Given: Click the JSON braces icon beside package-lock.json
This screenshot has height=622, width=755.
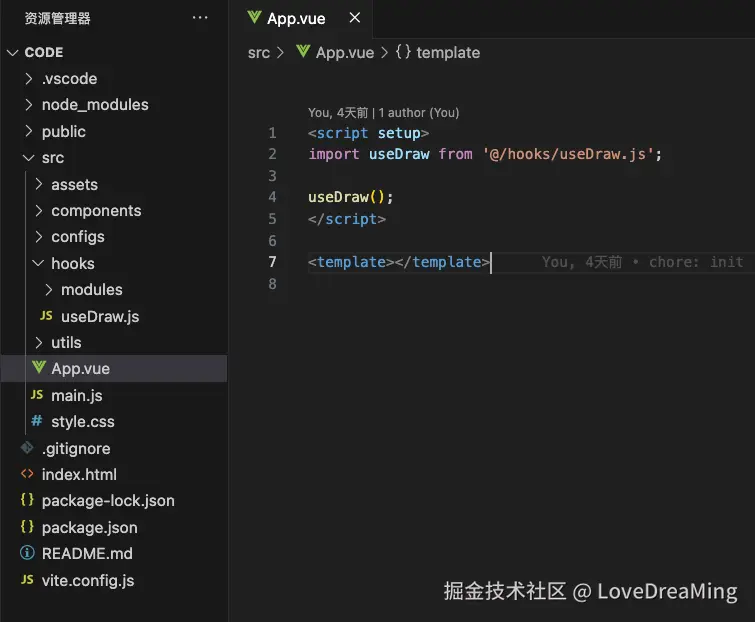Looking at the screenshot, I should pyautogui.click(x=27, y=500).
